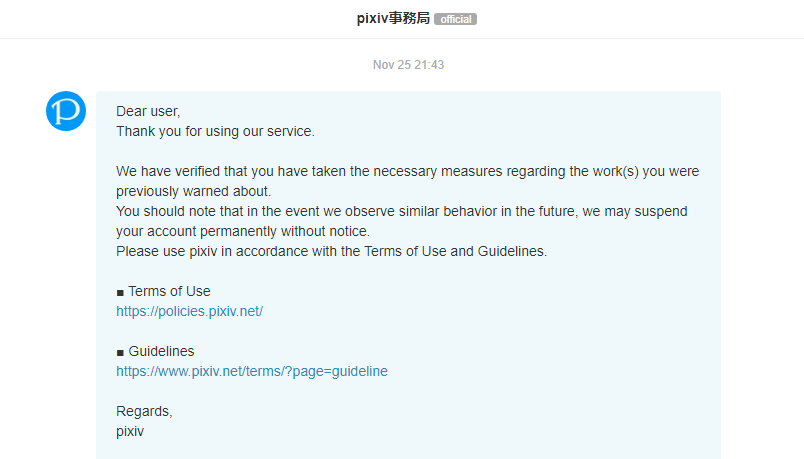This screenshot has width=804, height=459.
Task: Click the 'Nov 25 21:43' timestamp
Action: pos(408,65)
